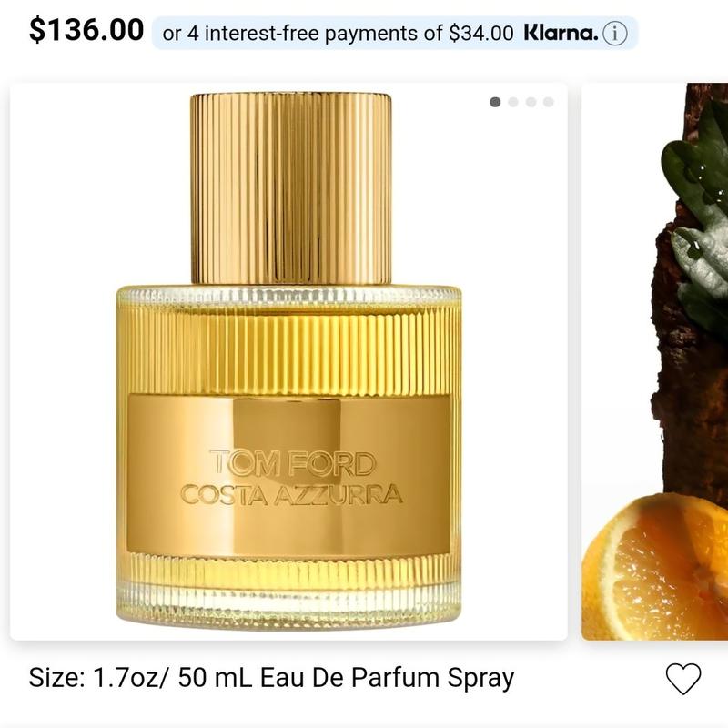View the next orange and bark image
The image size is (728, 728).
tap(654, 361)
